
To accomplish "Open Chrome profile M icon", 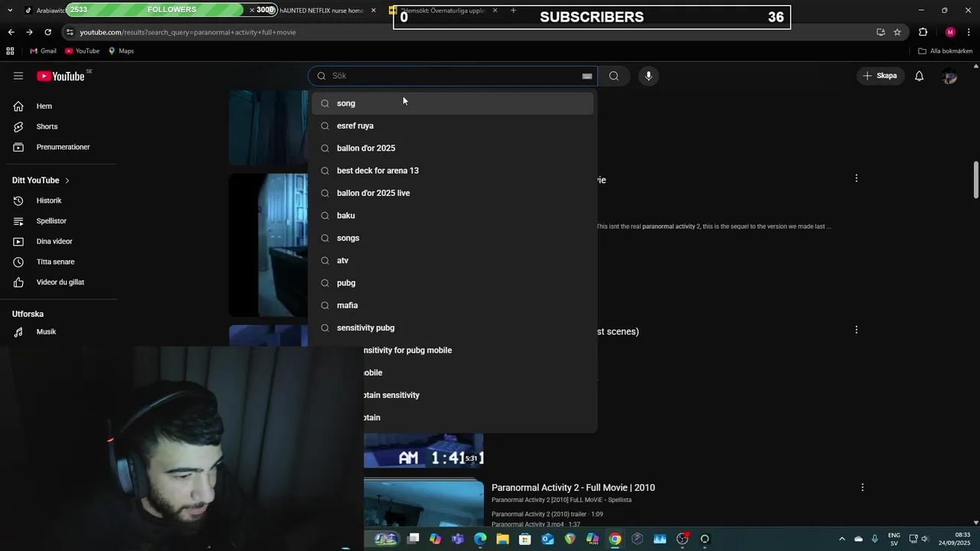I will [950, 32].
